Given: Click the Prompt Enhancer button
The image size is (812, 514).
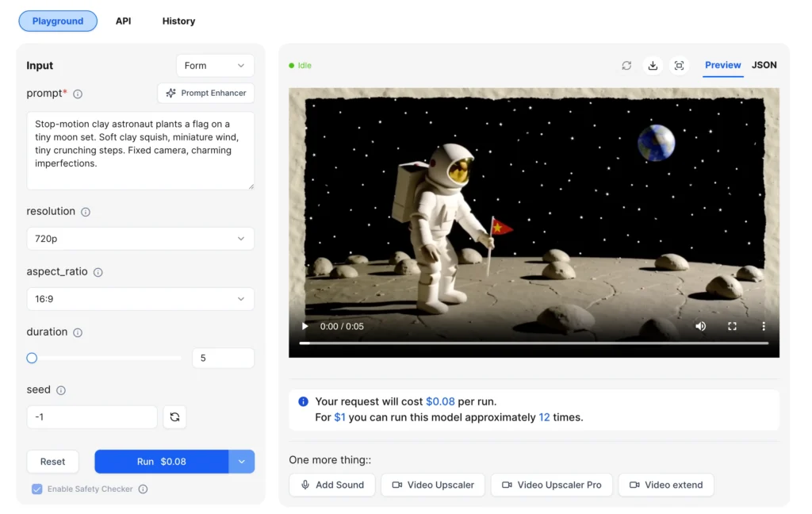Looking at the screenshot, I should click(206, 93).
